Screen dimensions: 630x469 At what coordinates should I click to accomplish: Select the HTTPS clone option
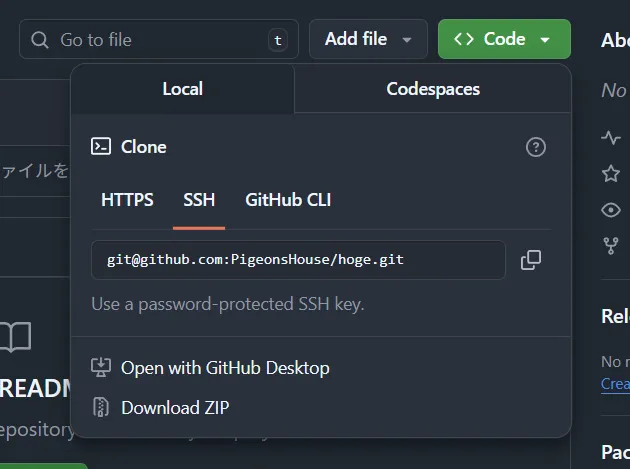tap(127, 200)
